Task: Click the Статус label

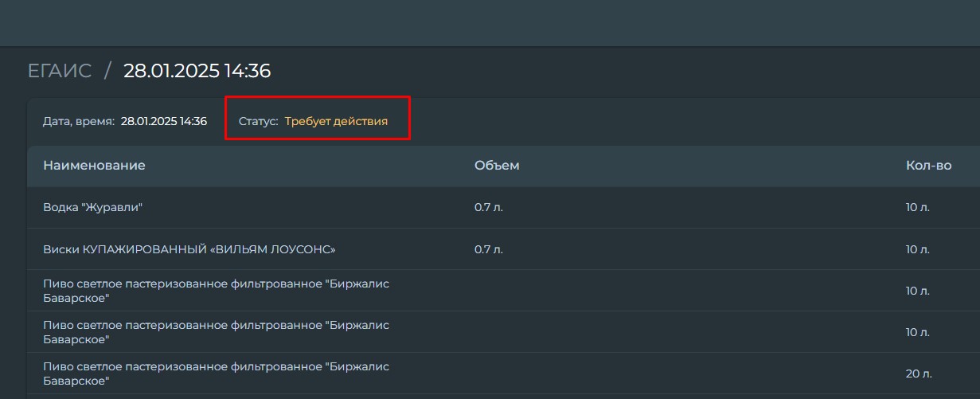Action: pos(259,121)
